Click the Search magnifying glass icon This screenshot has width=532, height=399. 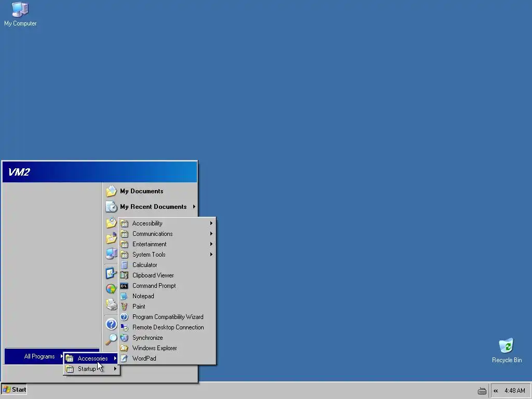click(x=111, y=339)
